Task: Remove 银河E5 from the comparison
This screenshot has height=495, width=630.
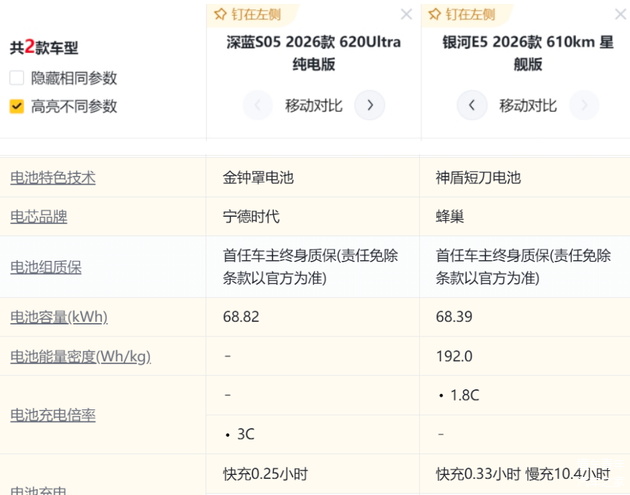Action: pyautogui.click(x=618, y=14)
